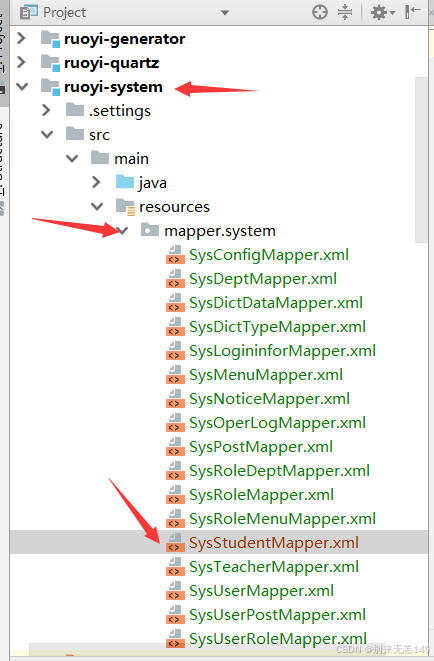Click the XML icon beside SysConfigMapper.xml
The image size is (434, 661).
pyautogui.click(x=175, y=255)
